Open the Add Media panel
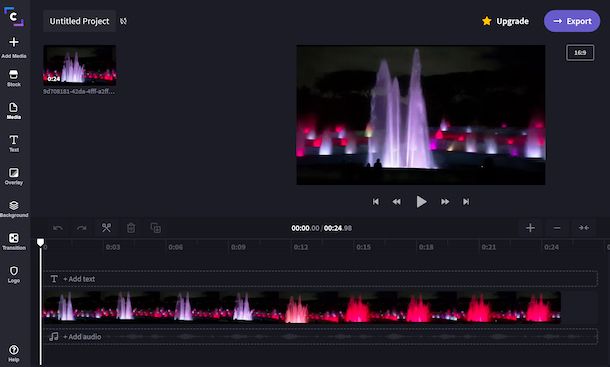Image resolution: width=610 pixels, height=367 pixels. click(14, 47)
